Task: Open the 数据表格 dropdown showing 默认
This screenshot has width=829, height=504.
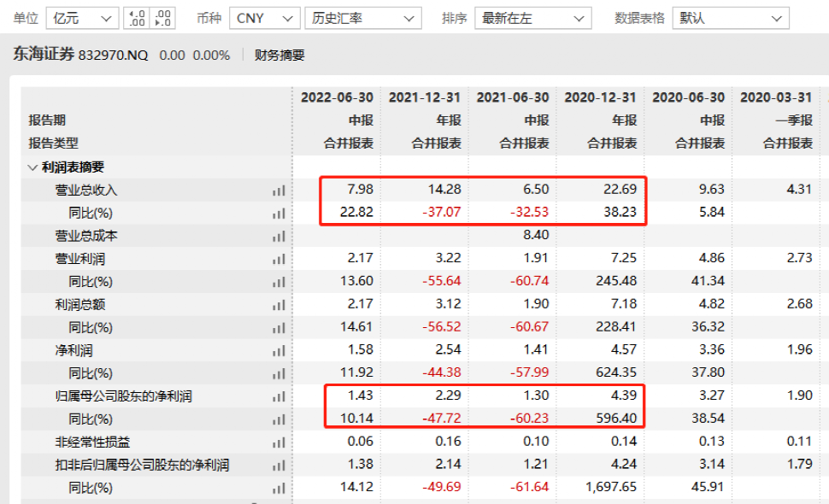Action: point(731,17)
